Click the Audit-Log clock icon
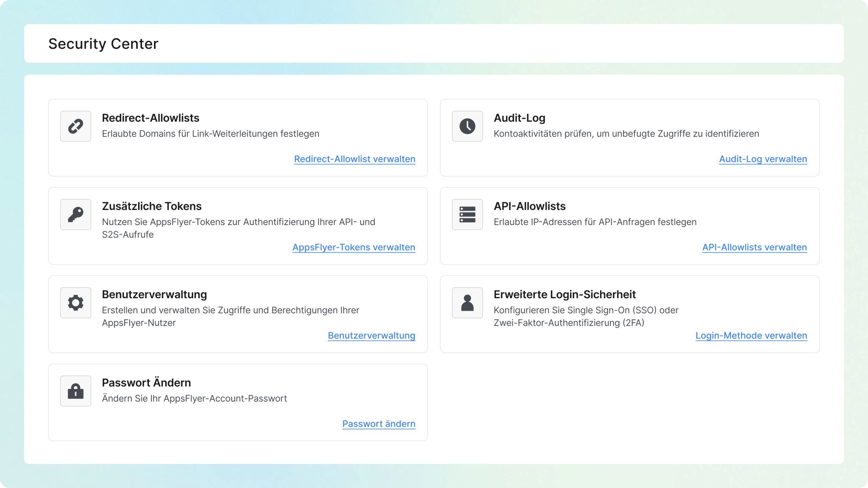The width and height of the screenshot is (868, 488). point(467,126)
